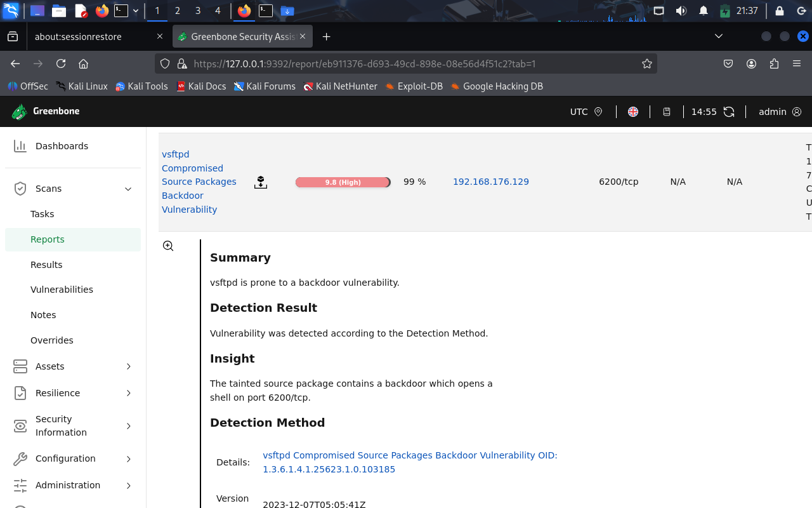Open the language flag selector
The height and width of the screenshot is (508, 812).
tap(632, 112)
